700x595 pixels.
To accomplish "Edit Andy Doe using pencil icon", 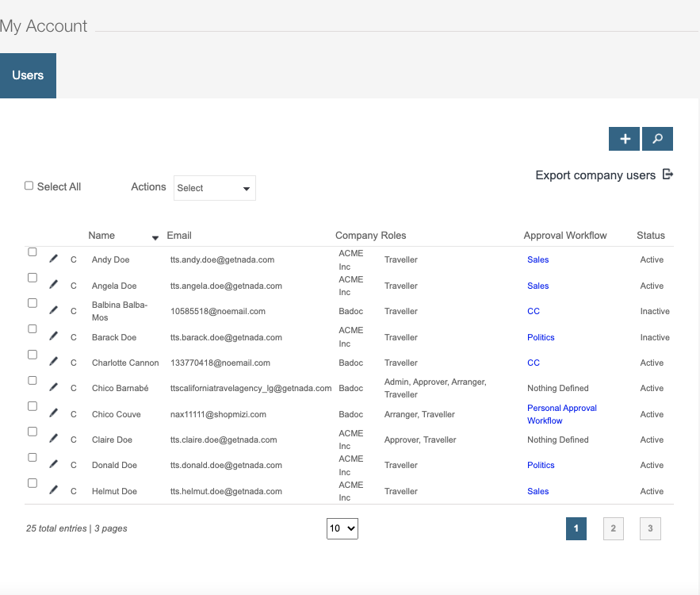I will [x=53, y=259].
